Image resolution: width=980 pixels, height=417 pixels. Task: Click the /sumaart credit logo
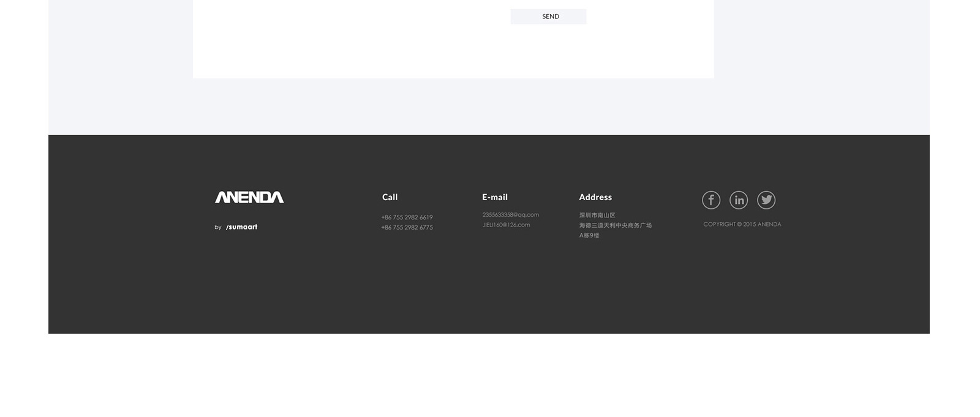[241, 227]
